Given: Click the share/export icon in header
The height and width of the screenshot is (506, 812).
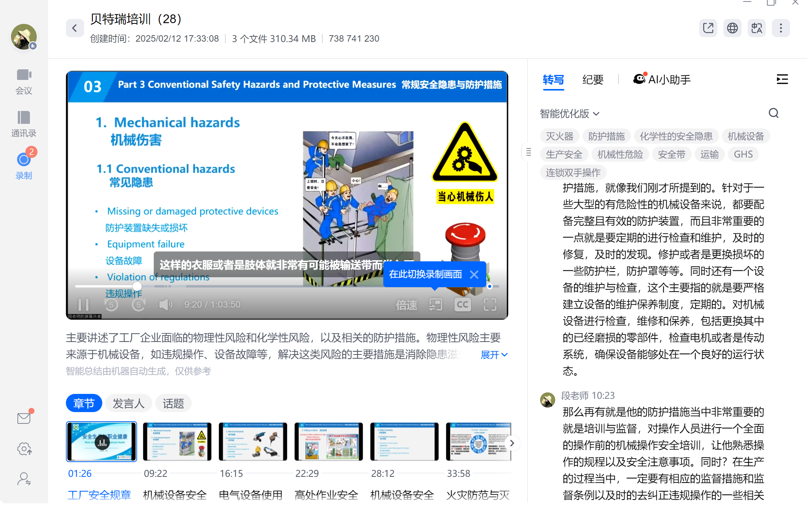Looking at the screenshot, I should (708, 28).
